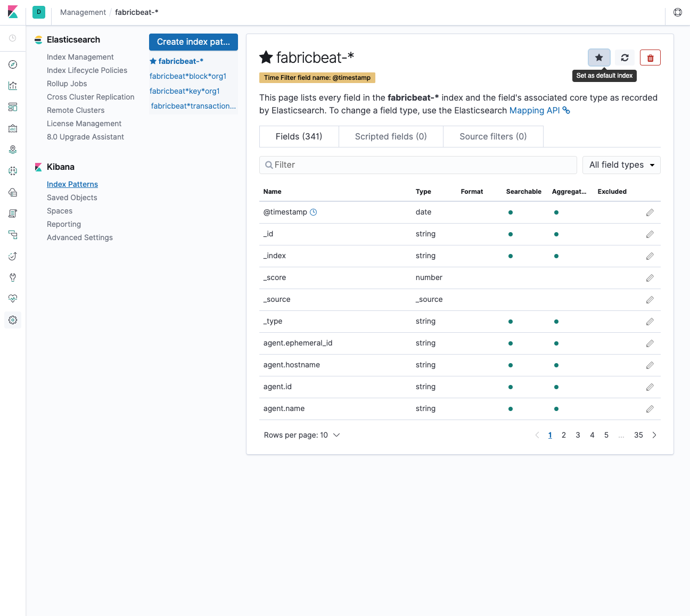The height and width of the screenshot is (616, 690).
Task: Select fabricbeat*block*org1 index pattern
Action: pyautogui.click(x=188, y=76)
